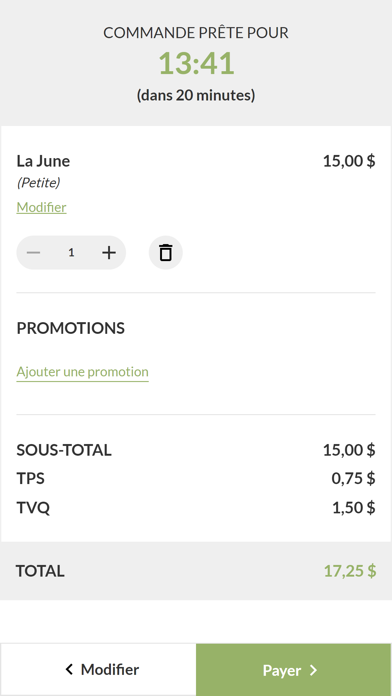Viewport: 392px width, 696px height.
Task: Click the quantity value field showing 1
Action: pyautogui.click(x=71, y=253)
